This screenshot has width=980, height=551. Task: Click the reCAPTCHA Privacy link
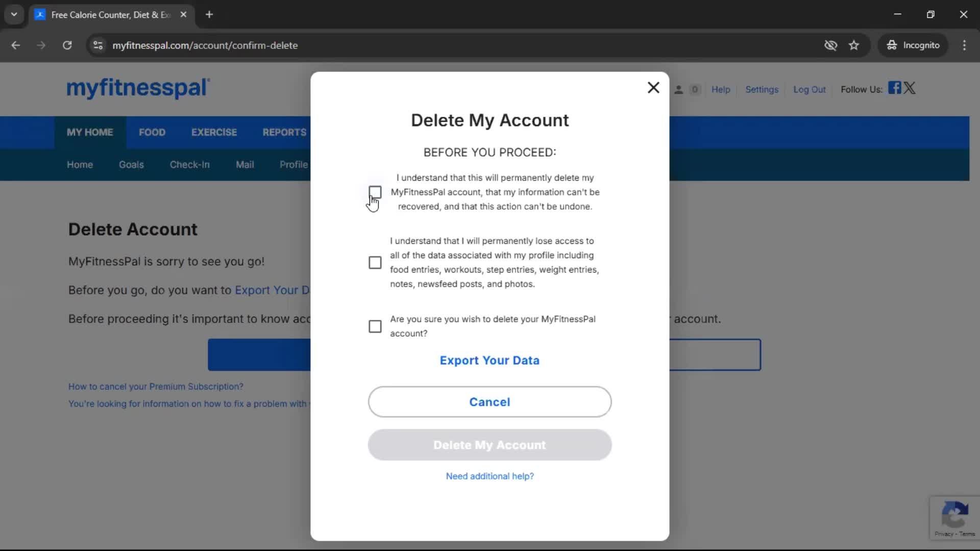pyautogui.click(x=943, y=534)
